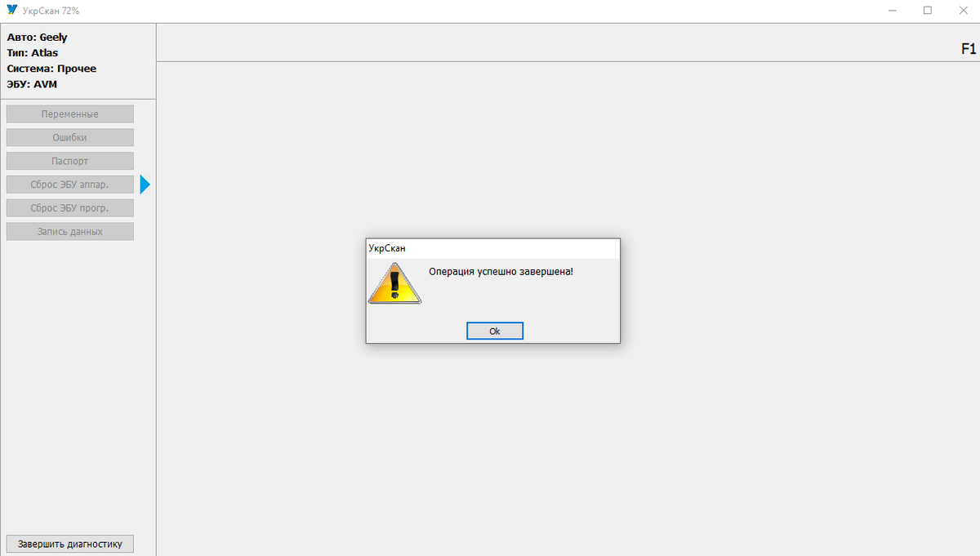Click Ok in the UkrScan dialog

[494, 331]
